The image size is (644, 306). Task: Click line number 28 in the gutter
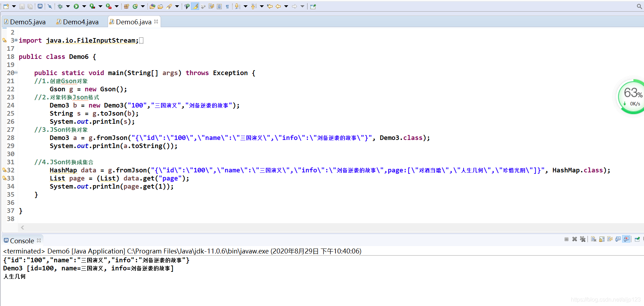pos(11,138)
